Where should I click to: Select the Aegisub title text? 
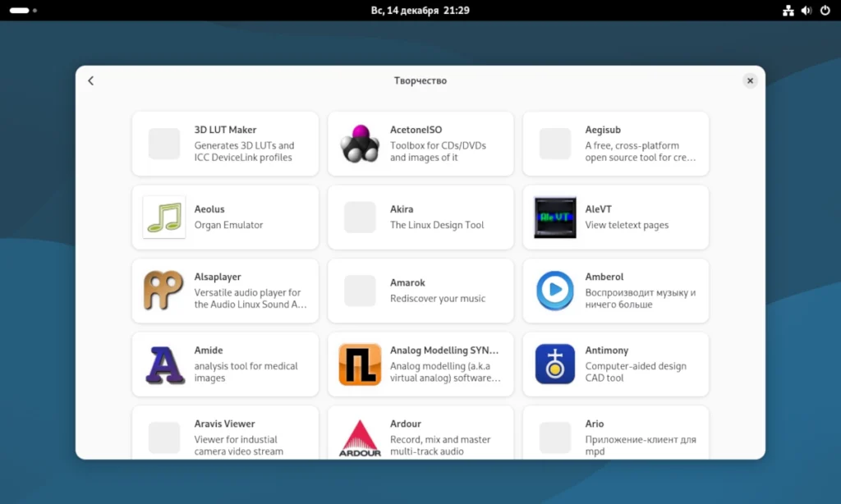pyautogui.click(x=603, y=130)
